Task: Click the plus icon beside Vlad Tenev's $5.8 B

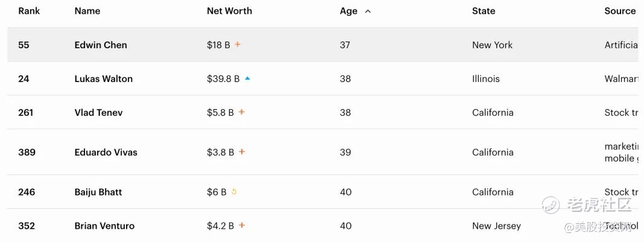Action: pos(242,112)
